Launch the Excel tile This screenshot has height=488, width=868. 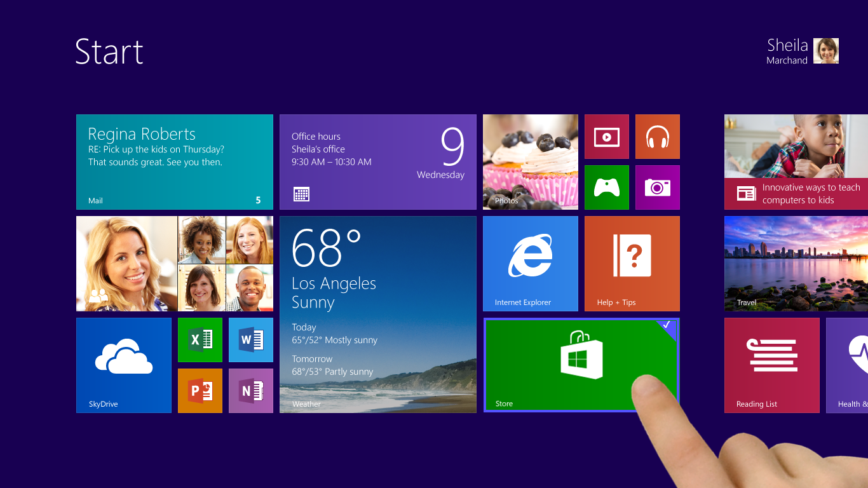tap(200, 340)
